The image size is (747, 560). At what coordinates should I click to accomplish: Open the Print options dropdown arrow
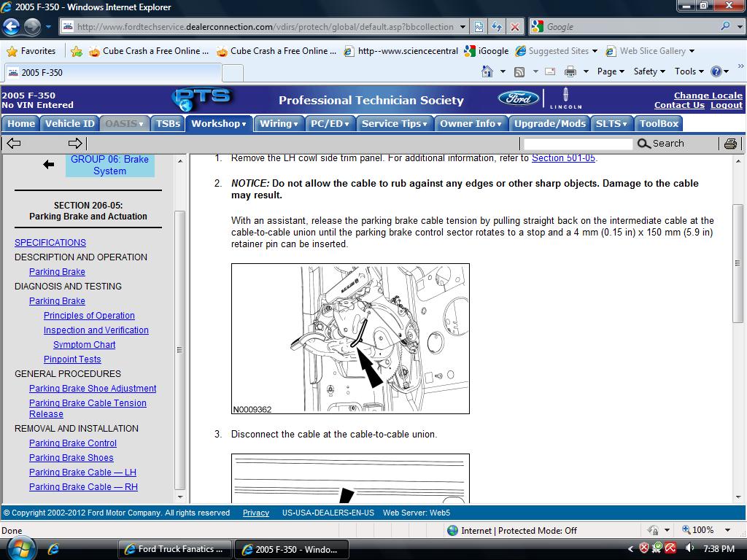click(x=586, y=71)
